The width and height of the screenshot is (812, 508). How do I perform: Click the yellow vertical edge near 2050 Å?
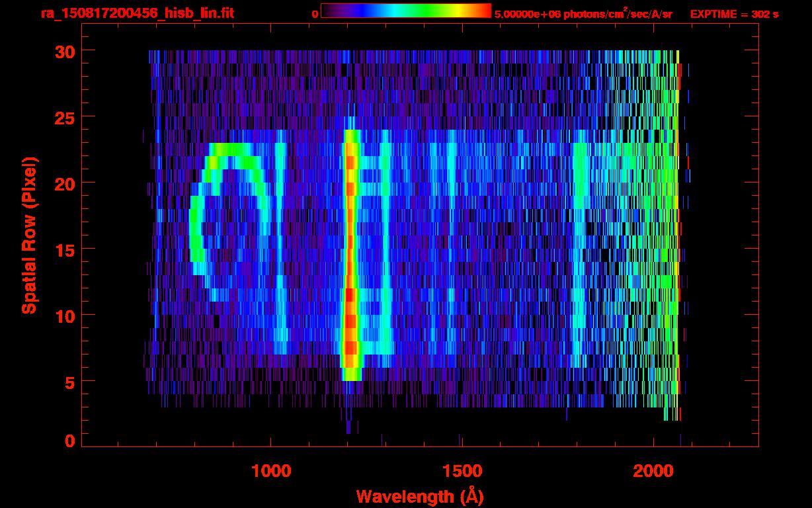(677, 232)
